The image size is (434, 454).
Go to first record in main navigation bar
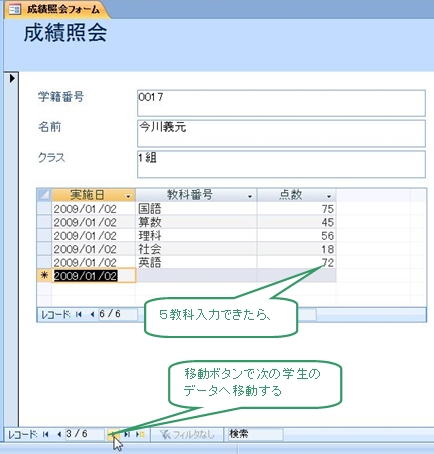point(46,434)
